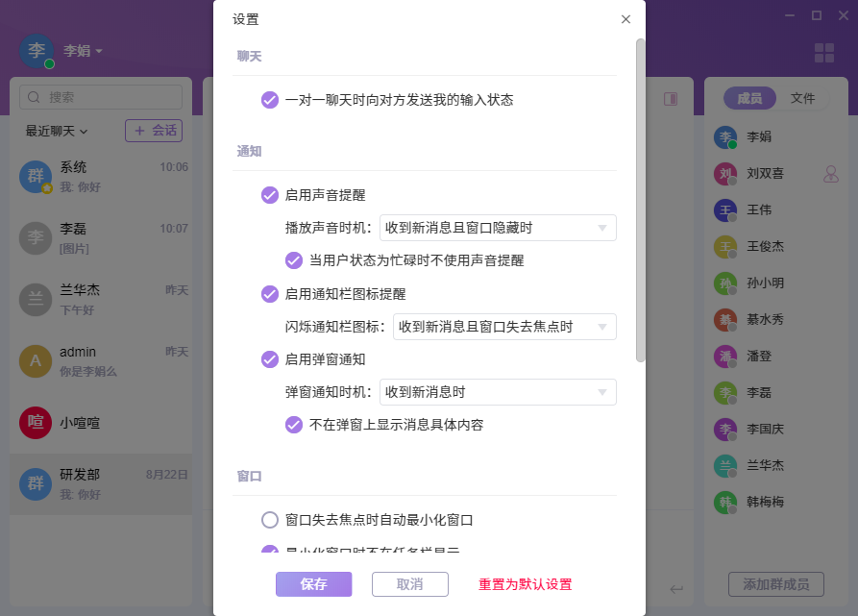Click 李娟's avatar in the top-left corner
The image size is (858, 616).
coord(37,51)
